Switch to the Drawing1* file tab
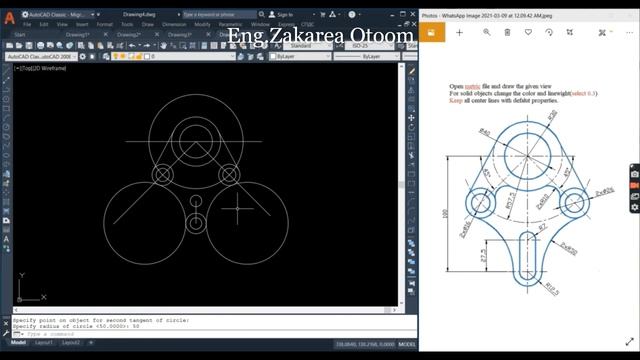 pyautogui.click(x=78, y=35)
